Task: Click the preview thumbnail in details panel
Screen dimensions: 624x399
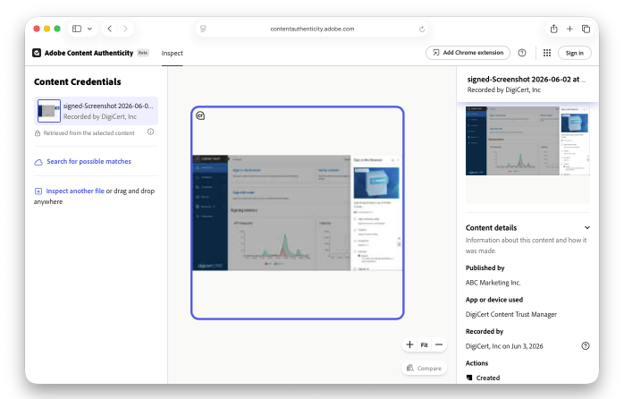Action: tap(527, 140)
